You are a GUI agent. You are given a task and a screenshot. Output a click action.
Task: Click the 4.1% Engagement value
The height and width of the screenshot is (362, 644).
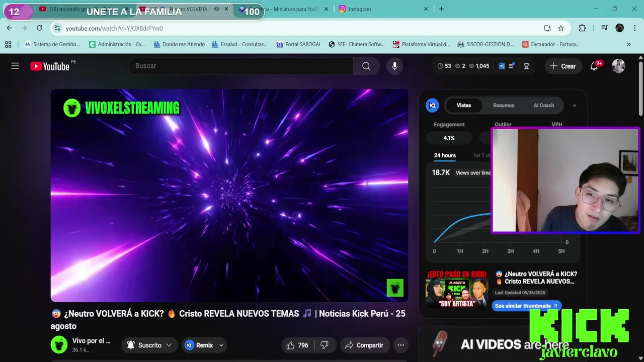point(449,138)
